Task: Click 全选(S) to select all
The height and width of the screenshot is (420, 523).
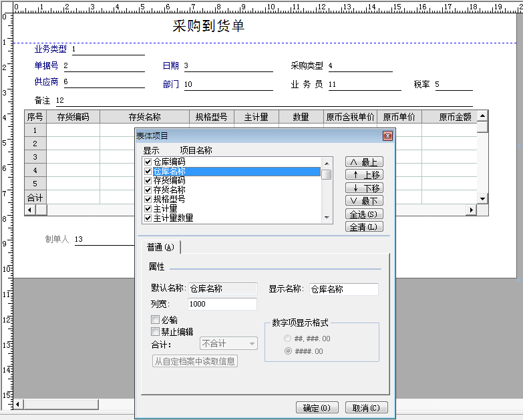Action: click(364, 214)
